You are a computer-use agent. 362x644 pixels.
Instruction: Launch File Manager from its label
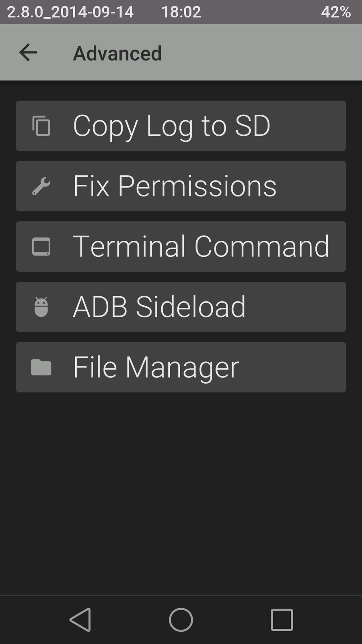[x=156, y=367]
